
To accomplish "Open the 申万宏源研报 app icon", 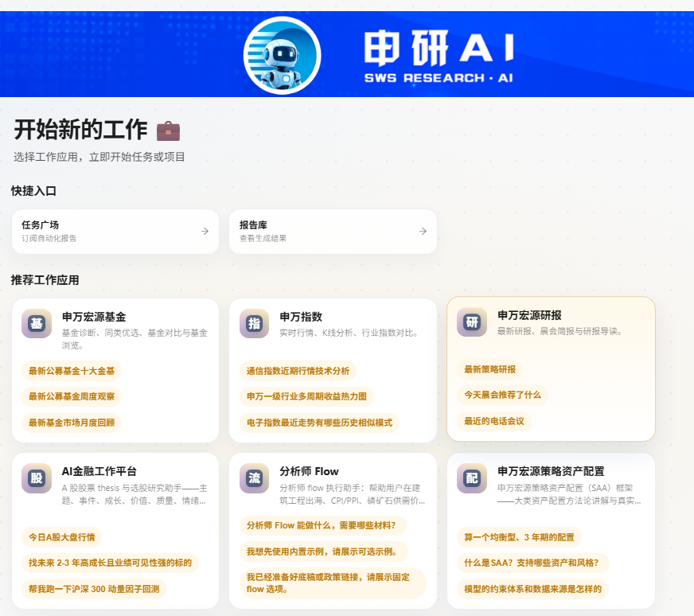I will tap(472, 322).
